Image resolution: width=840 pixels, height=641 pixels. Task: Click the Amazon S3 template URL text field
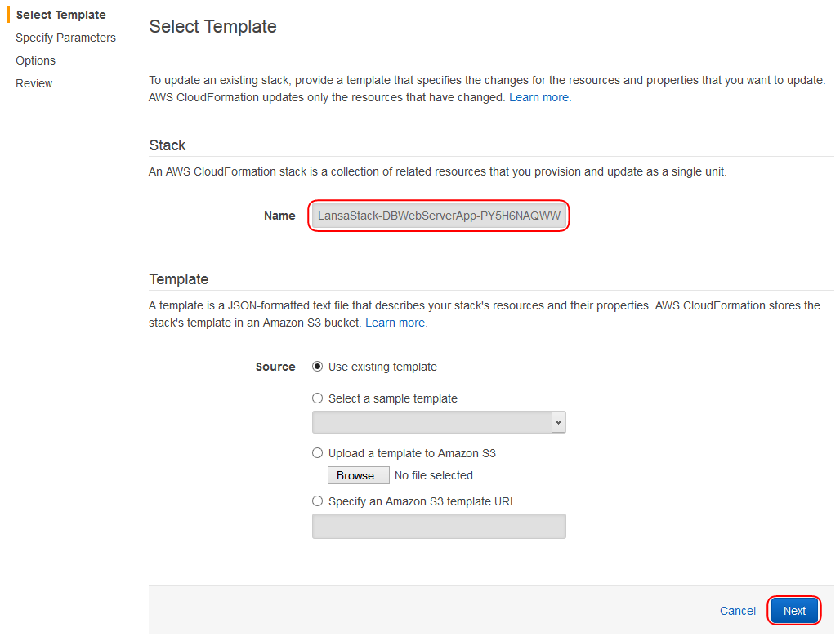[x=439, y=527]
